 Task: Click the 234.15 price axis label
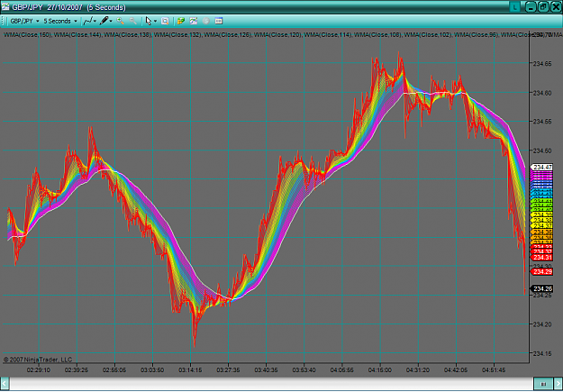[541, 353]
